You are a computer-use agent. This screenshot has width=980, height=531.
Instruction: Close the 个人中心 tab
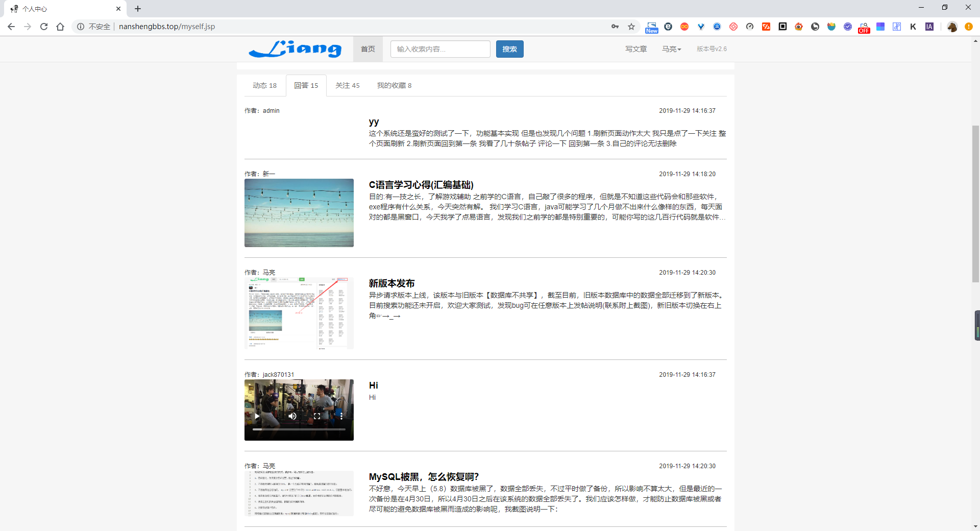coord(118,9)
